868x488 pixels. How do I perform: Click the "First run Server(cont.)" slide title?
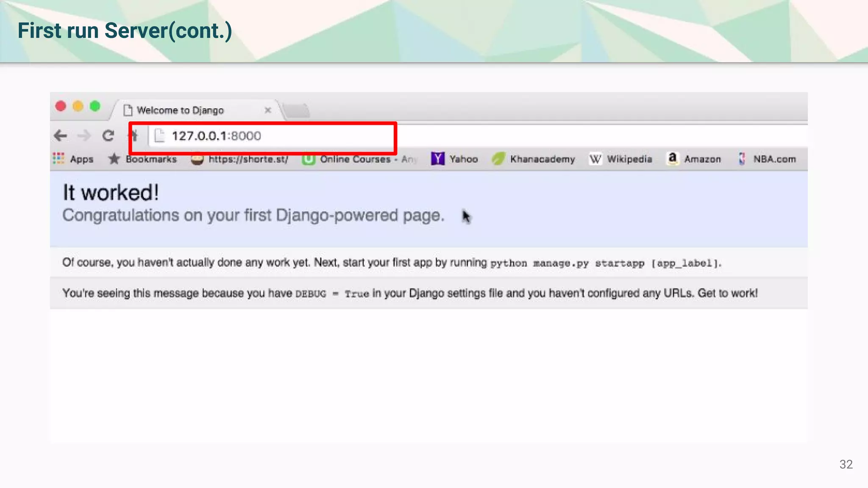coord(125,31)
